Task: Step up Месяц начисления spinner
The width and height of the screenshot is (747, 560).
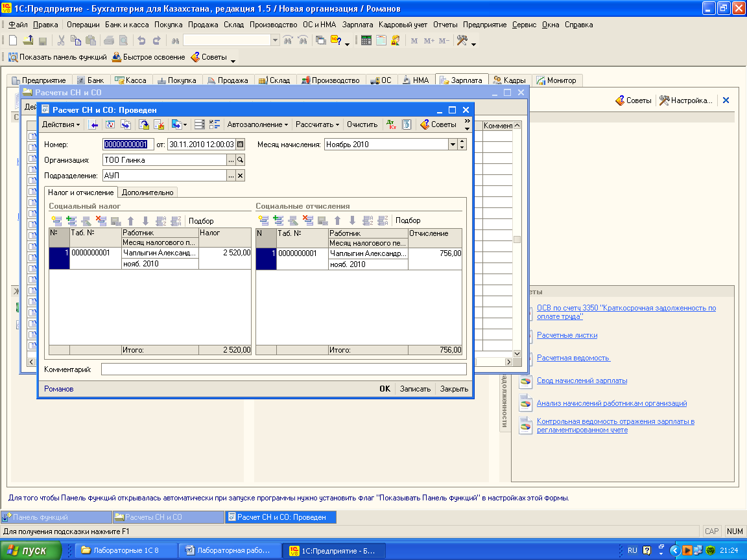Action: pos(462,141)
